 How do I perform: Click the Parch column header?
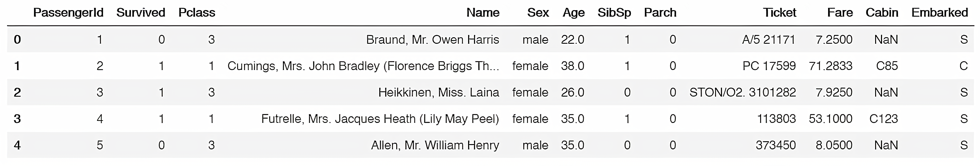point(660,13)
